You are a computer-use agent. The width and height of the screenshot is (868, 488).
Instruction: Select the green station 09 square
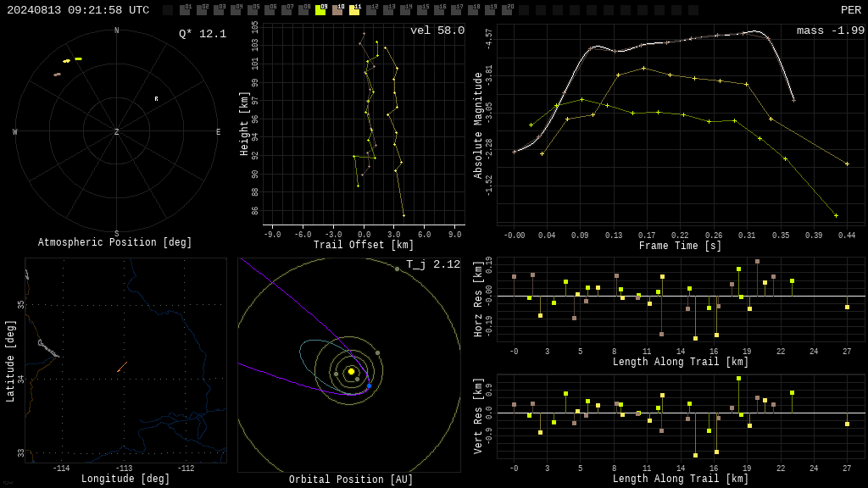320,10
